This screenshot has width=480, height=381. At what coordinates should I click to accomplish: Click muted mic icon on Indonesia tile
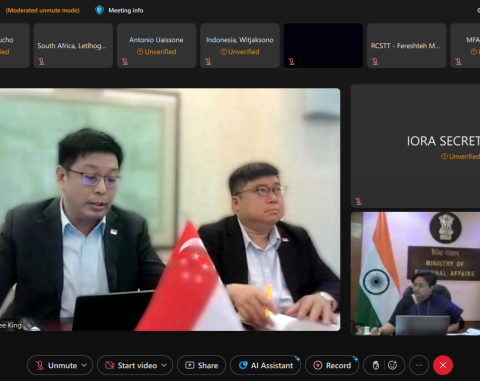pyautogui.click(x=208, y=61)
